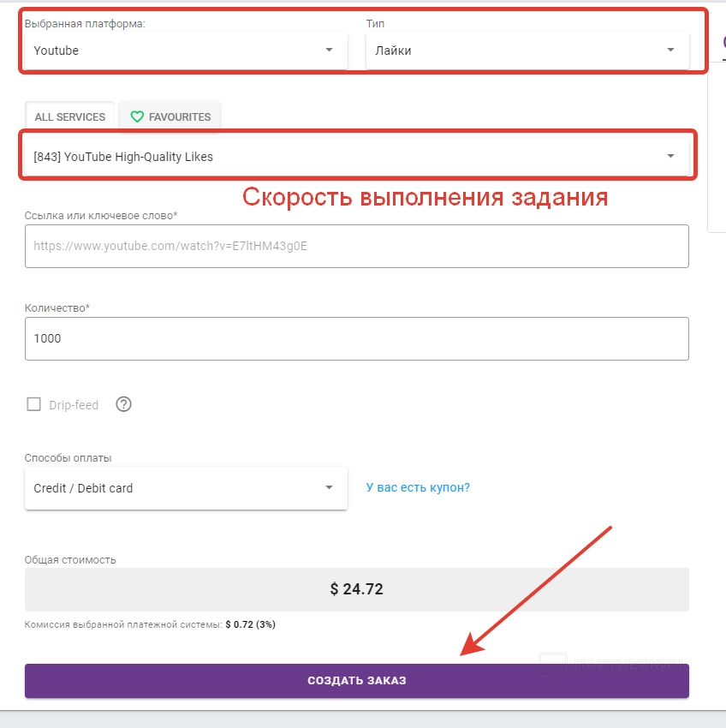This screenshot has height=728, width=726.
Task: Click the $ 24.72 total cost box
Action: tap(356, 589)
